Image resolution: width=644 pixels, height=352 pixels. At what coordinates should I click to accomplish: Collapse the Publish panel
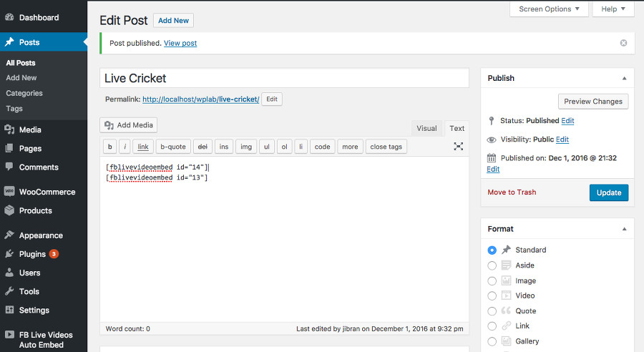pyautogui.click(x=624, y=78)
